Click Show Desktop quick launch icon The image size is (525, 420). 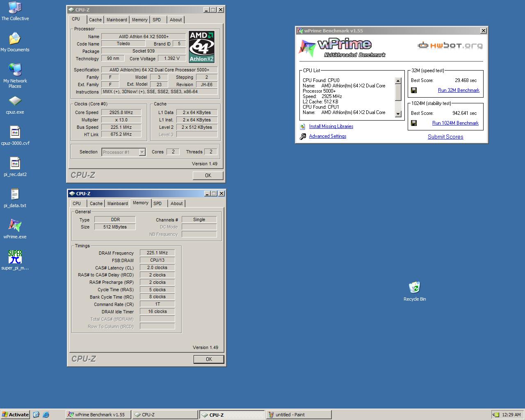[36, 415]
